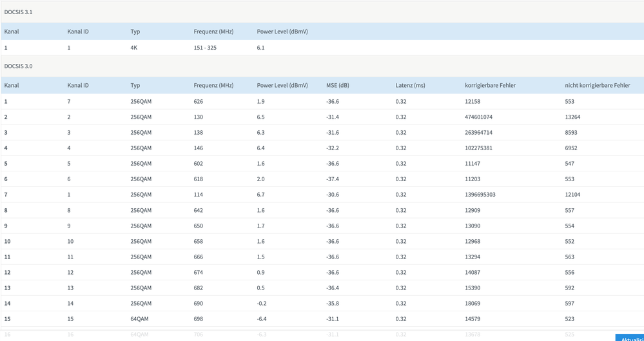
Task: Click the Aktualisieren button at bottom right
Action: (x=630, y=337)
